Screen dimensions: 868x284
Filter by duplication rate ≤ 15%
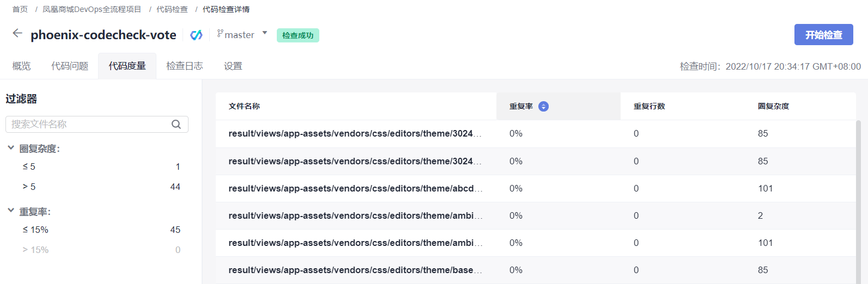pos(35,230)
